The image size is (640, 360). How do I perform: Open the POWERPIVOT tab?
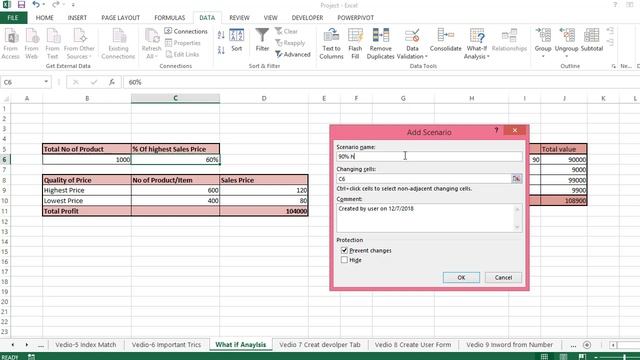point(356,18)
